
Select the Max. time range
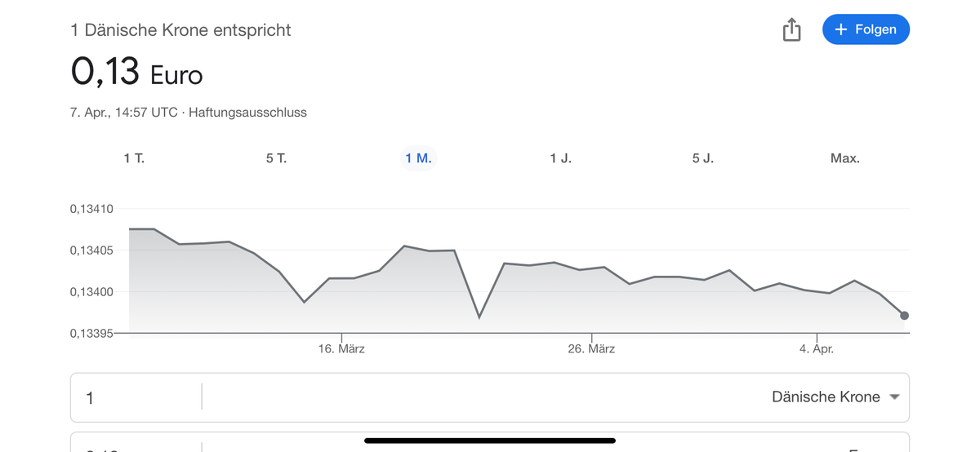click(x=844, y=158)
